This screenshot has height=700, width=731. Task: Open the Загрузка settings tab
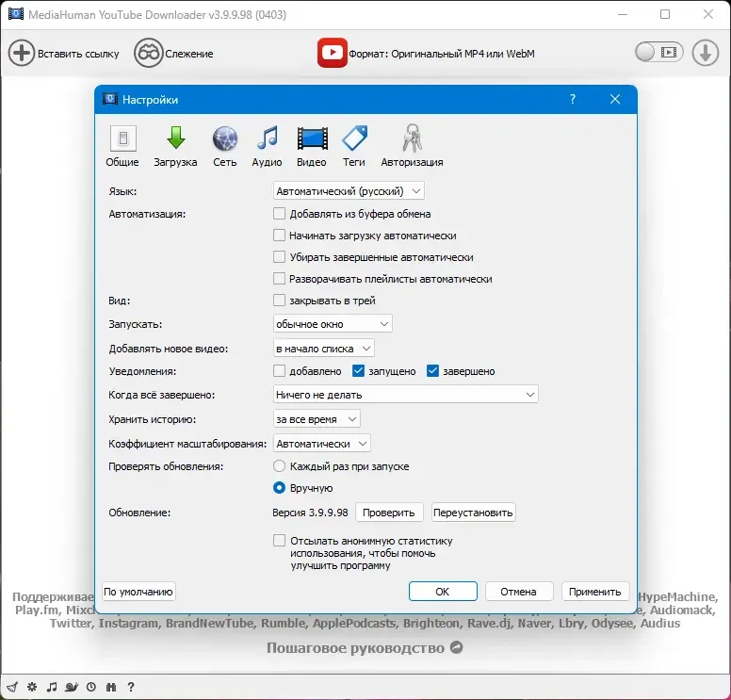coord(176,146)
